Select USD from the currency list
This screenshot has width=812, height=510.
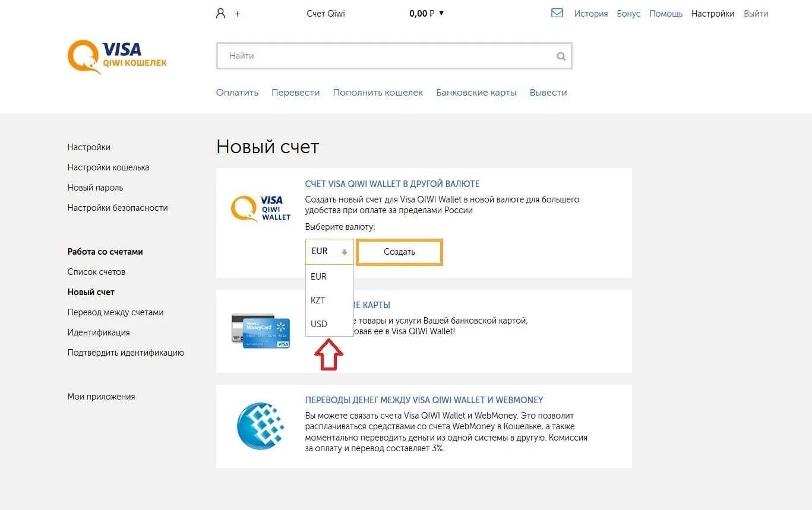pyautogui.click(x=330, y=324)
